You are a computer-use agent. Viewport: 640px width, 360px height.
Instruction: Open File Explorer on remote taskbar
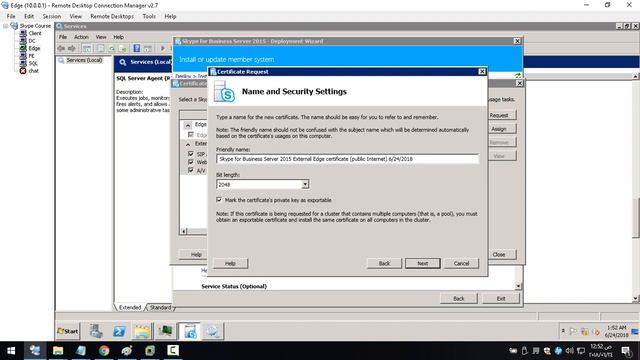coord(142,331)
